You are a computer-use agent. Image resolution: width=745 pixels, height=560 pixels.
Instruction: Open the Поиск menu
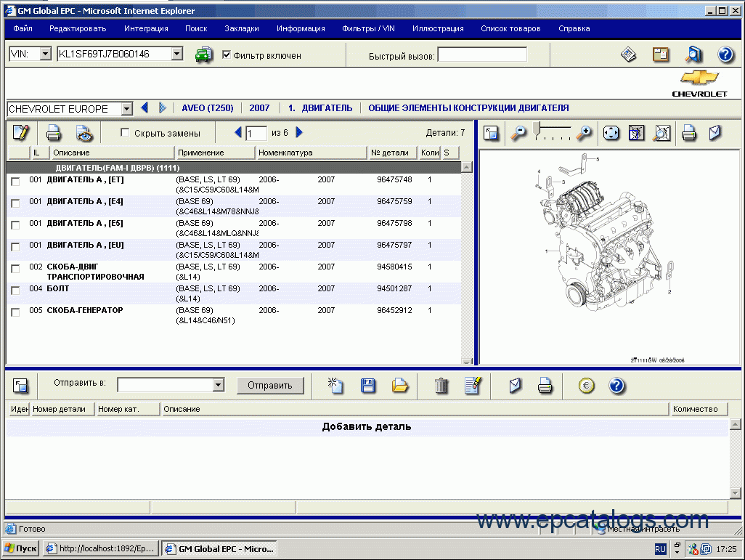pos(196,28)
